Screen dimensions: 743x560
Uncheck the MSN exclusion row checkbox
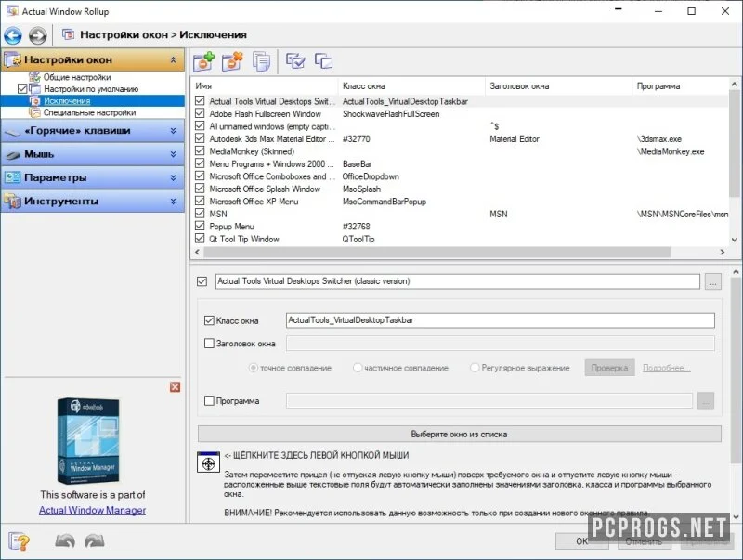point(200,214)
